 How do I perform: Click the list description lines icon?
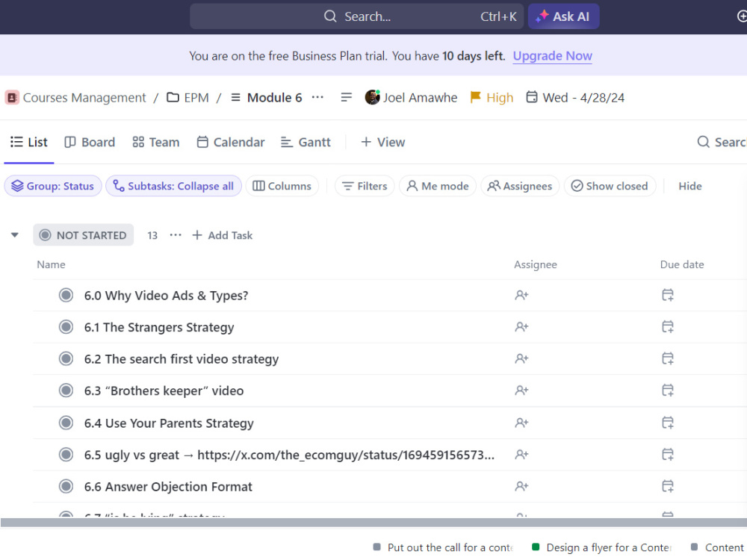(347, 97)
